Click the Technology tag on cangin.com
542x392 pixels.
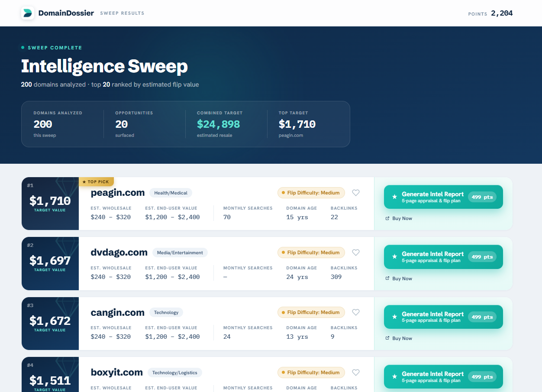pos(166,313)
